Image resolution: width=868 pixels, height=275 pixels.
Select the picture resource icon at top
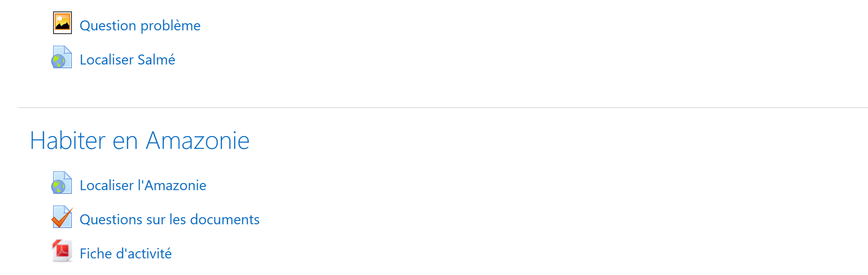pyautogui.click(x=62, y=23)
